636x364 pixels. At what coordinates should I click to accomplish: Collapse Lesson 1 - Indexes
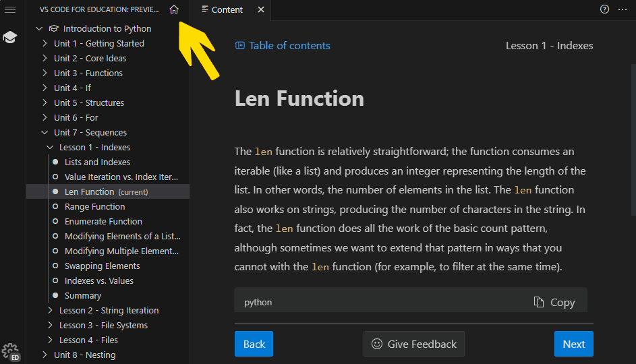50,147
